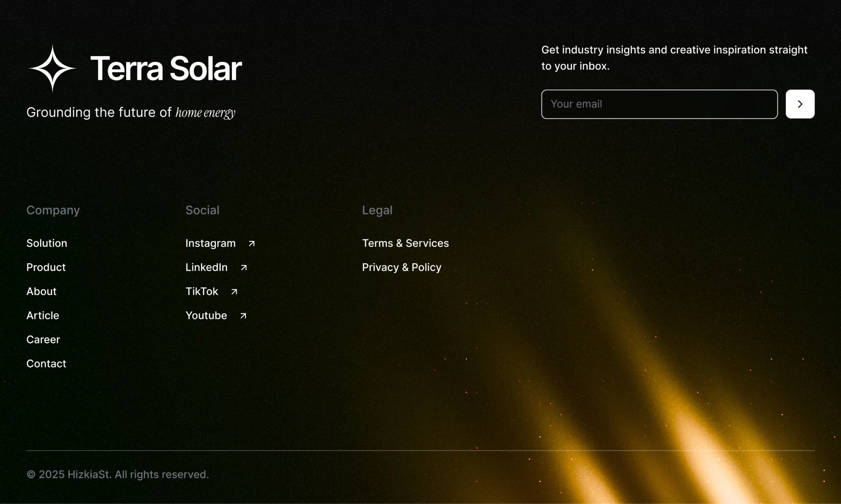Open the Solution link
The height and width of the screenshot is (504, 841).
47,243
